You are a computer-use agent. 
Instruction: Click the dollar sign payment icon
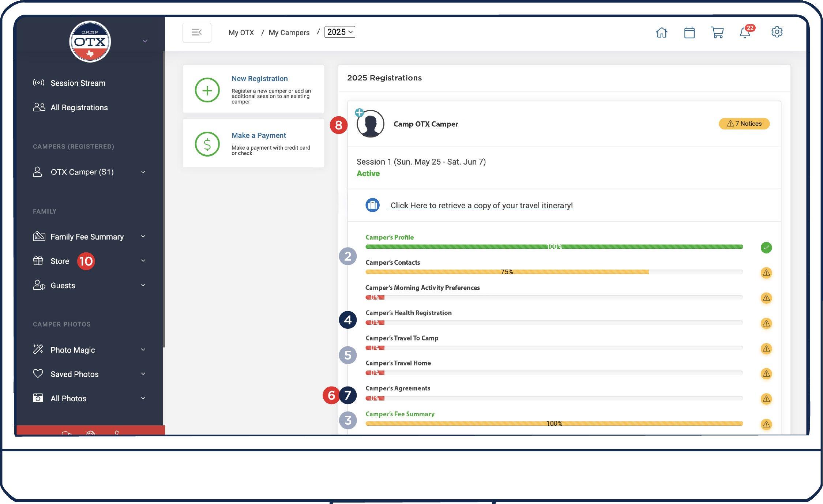(x=207, y=144)
